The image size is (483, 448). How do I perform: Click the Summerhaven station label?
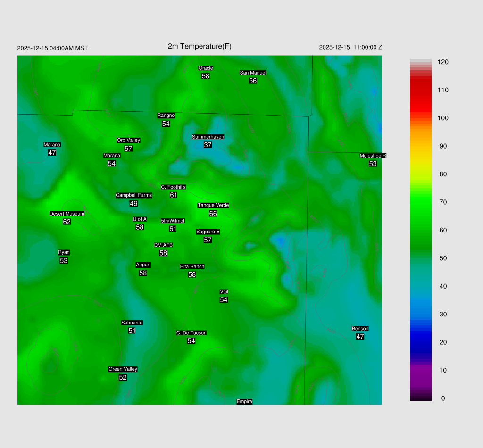point(208,137)
